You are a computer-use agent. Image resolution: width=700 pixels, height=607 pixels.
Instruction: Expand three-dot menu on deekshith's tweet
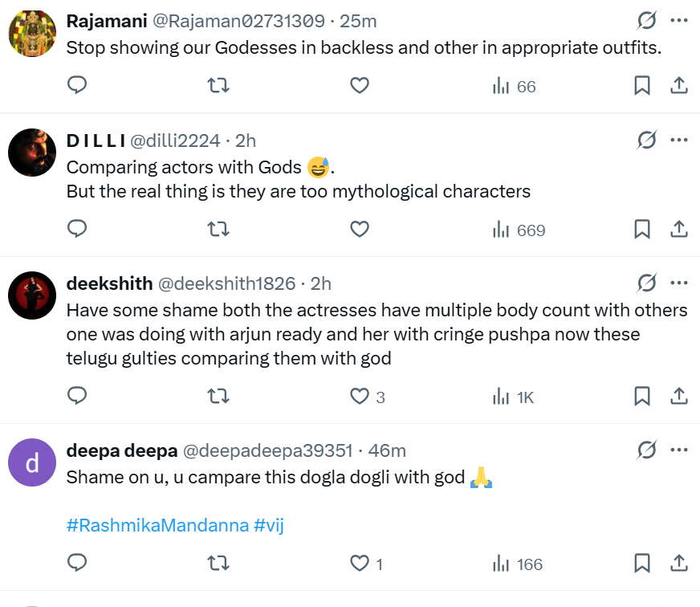pyautogui.click(x=678, y=283)
